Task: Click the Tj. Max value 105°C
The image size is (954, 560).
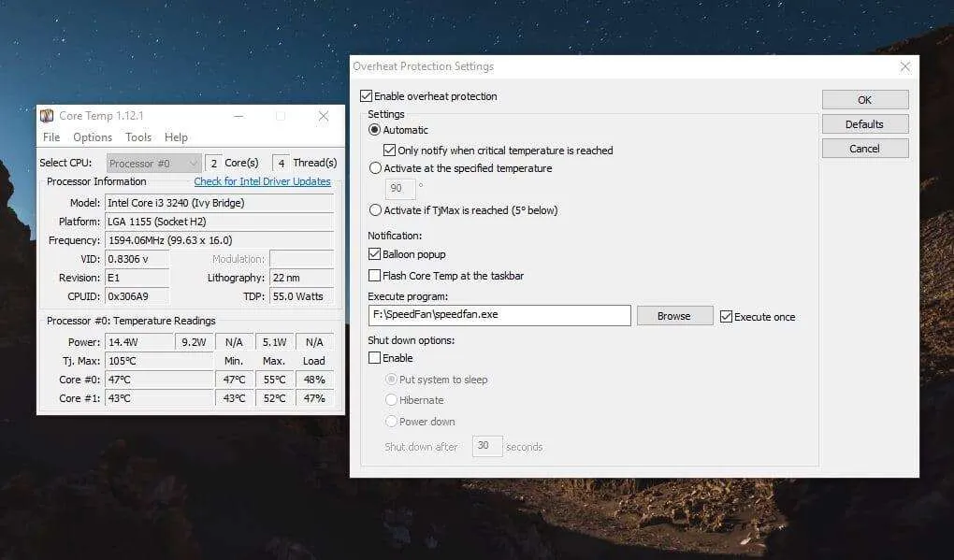Action: click(159, 361)
